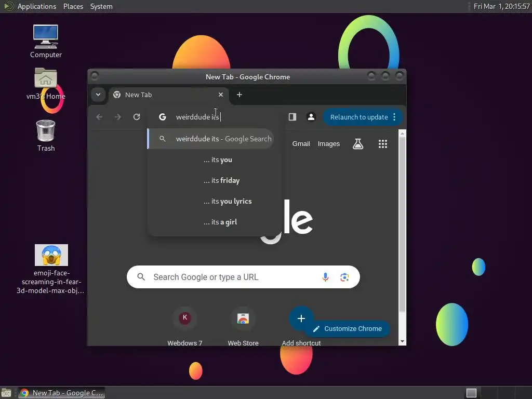Open the Google apps grid icon
532x399 pixels.
coord(383,144)
